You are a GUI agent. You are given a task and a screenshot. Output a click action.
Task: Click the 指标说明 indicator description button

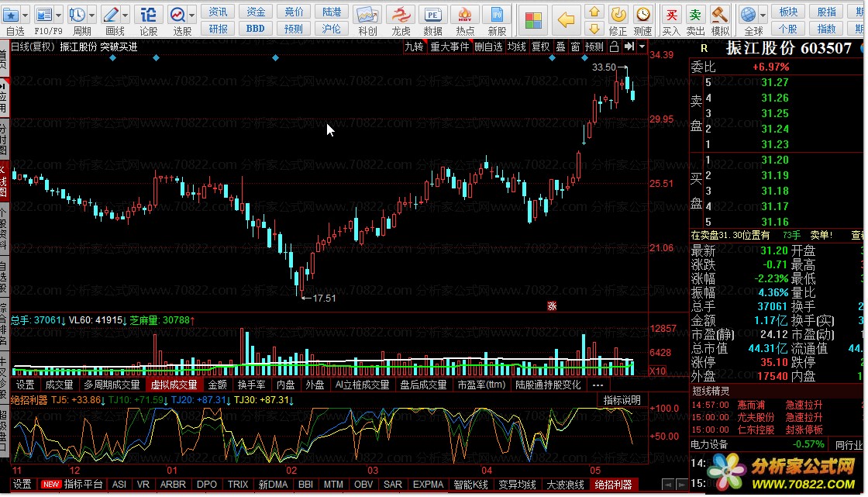click(622, 400)
